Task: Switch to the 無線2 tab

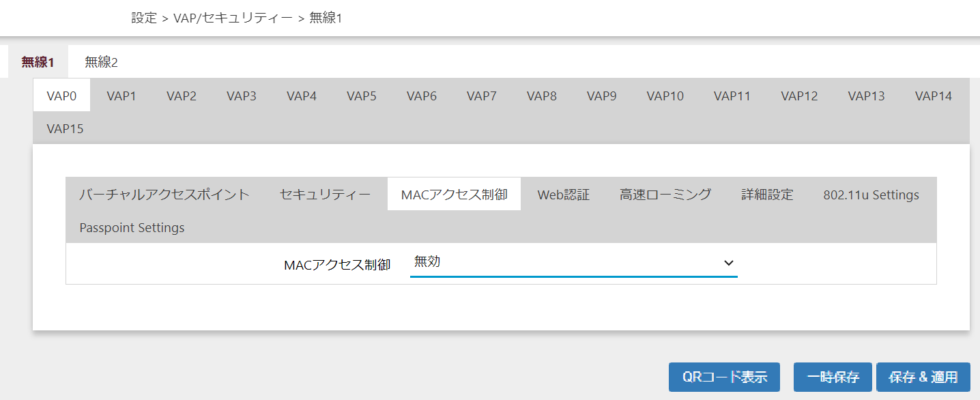Action: (x=101, y=62)
